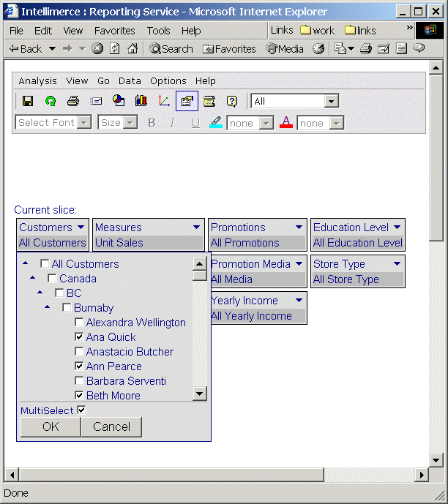
Task: Expand the Education Level dropdown arrow
Action: click(397, 227)
